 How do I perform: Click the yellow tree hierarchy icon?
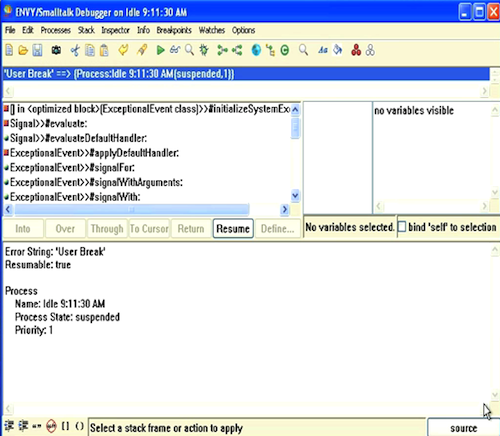[x=270, y=51]
